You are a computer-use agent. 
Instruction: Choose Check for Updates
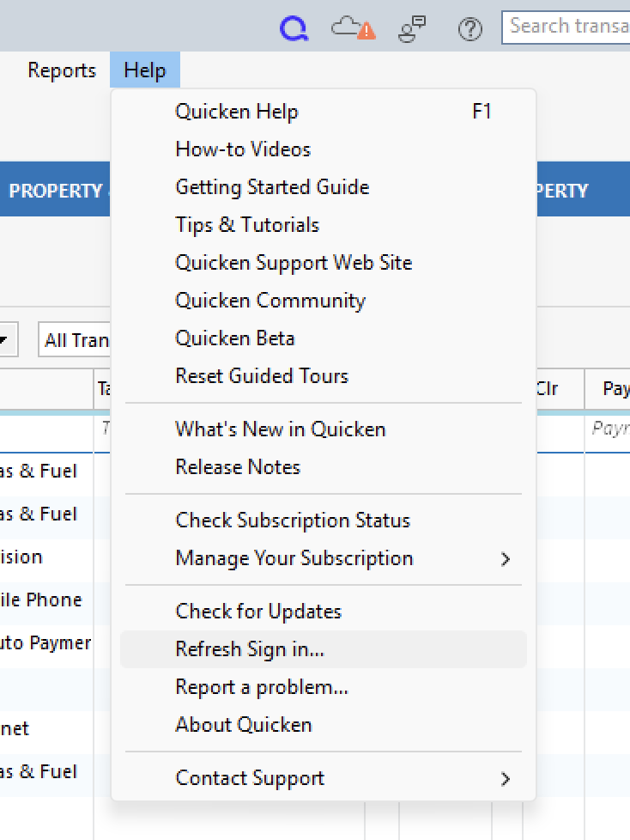(x=324, y=612)
